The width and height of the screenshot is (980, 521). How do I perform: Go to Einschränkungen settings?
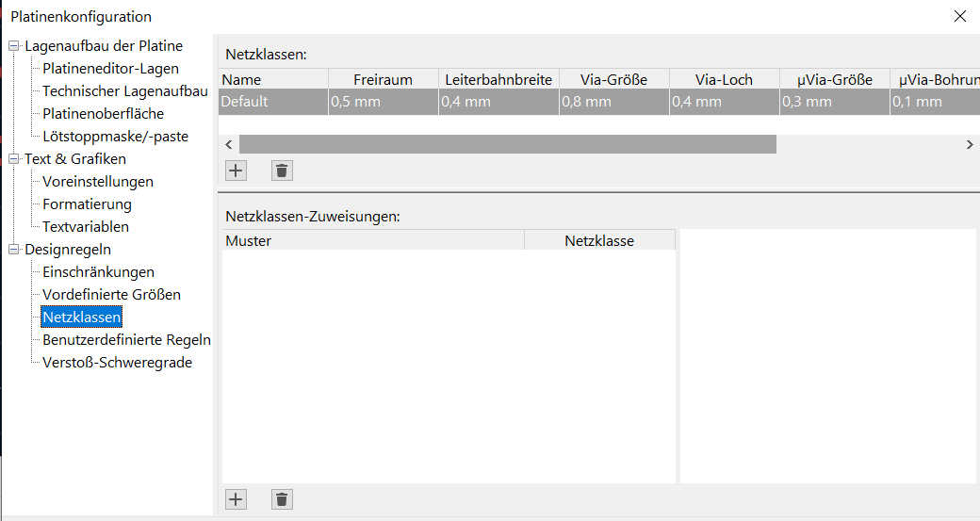pos(98,272)
